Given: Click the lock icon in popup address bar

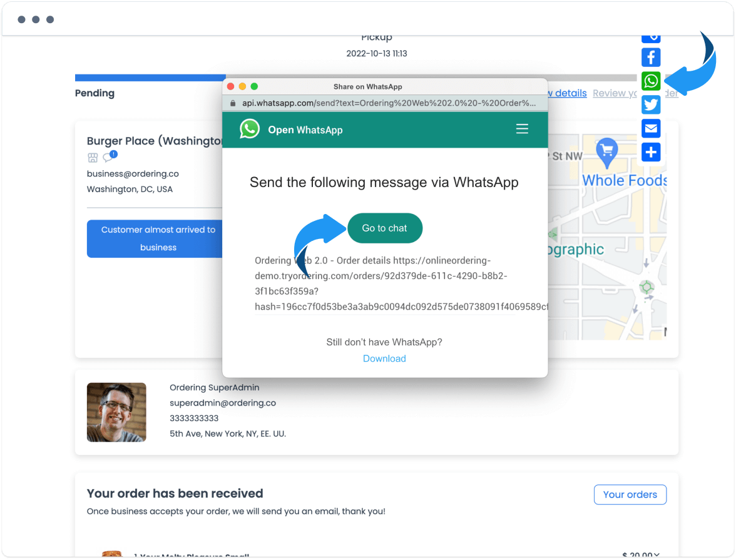Looking at the screenshot, I should click(233, 103).
